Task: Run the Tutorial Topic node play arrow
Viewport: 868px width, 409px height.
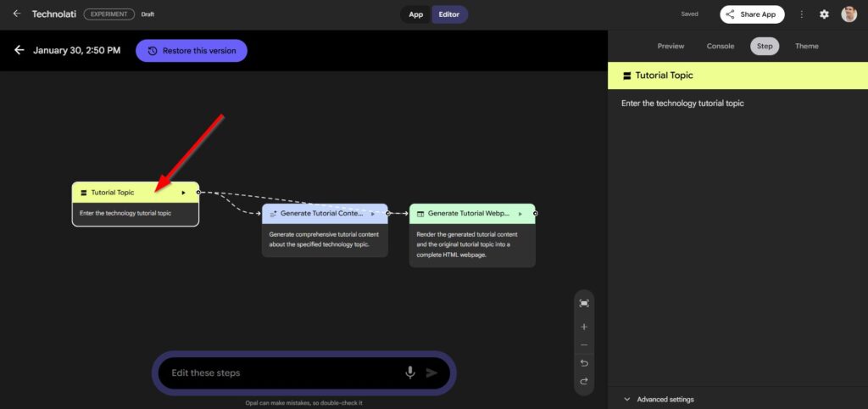Action: [x=183, y=193]
